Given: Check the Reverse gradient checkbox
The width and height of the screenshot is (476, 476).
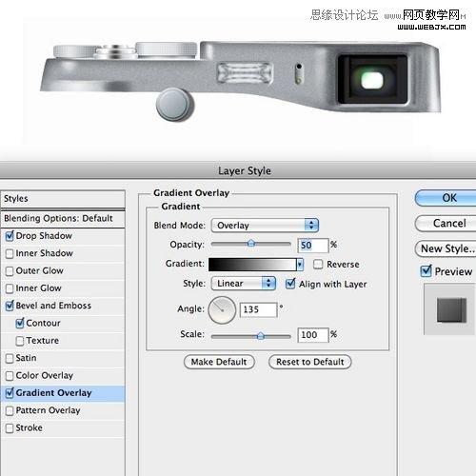Looking at the screenshot, I should point(318,265).
